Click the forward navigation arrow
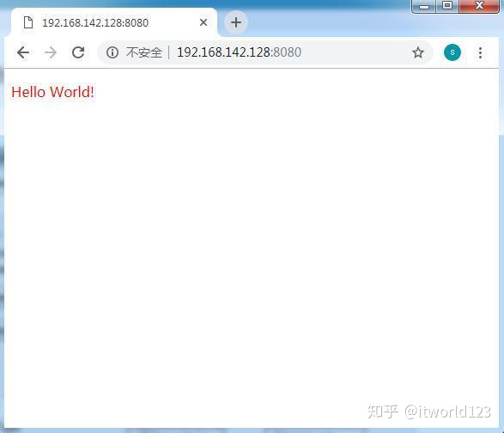 pos(51,52)
